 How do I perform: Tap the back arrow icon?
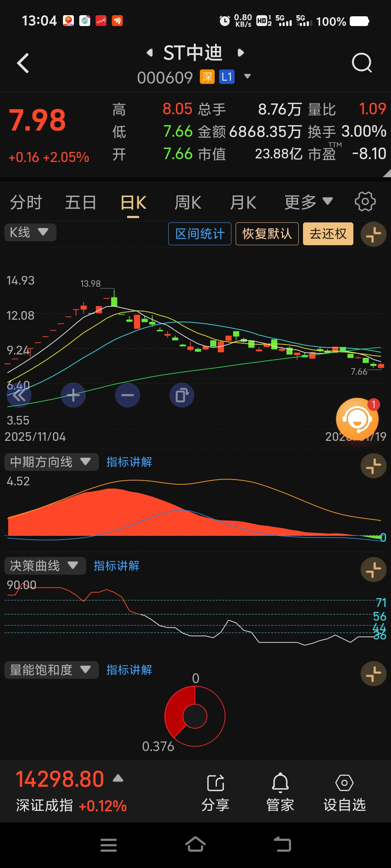tap(23, 63)
